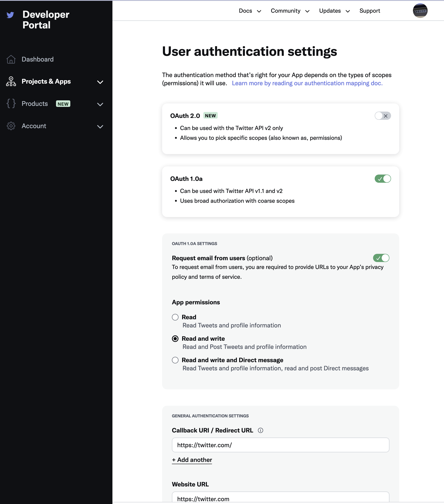Open the Docs dropdown menu
444x504 pixels.
tap(250, 11)
